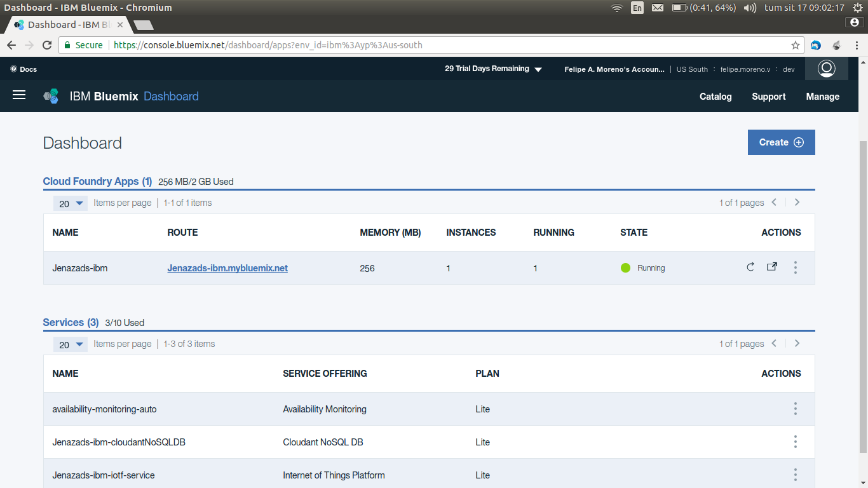Open the keyboard language En indicator
This screenshot has height=488, width=868.
tap(637, 8)
